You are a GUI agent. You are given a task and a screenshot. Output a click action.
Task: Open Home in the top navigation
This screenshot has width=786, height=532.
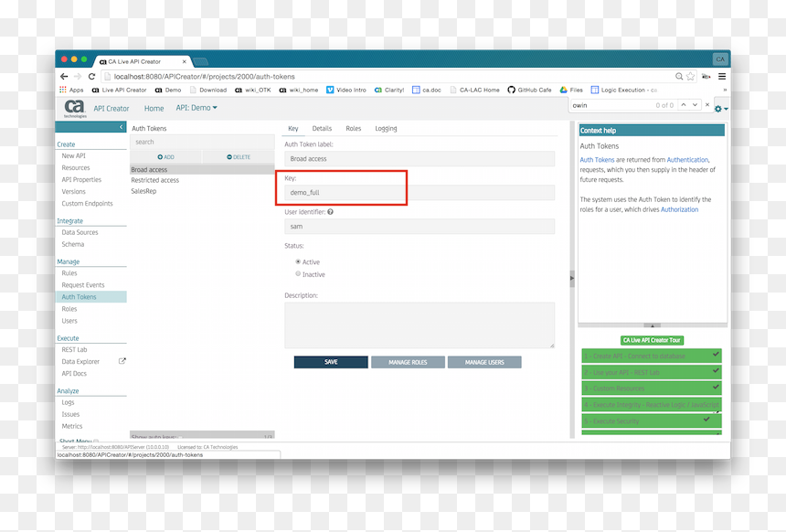[154, 108]
